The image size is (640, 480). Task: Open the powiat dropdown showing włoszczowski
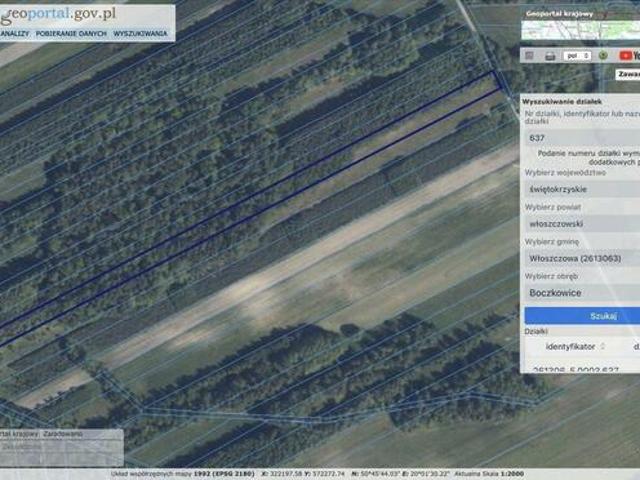coord(582,224)
